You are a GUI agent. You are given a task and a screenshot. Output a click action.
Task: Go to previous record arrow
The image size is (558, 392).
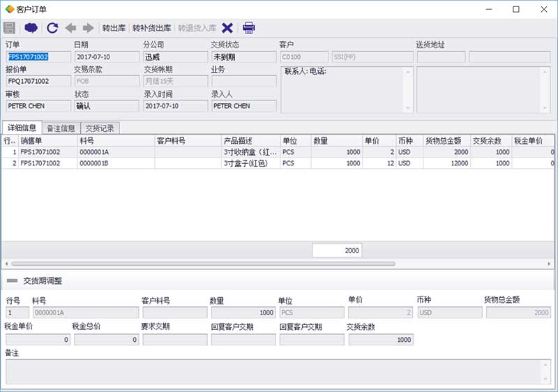(x=71, y=29)
